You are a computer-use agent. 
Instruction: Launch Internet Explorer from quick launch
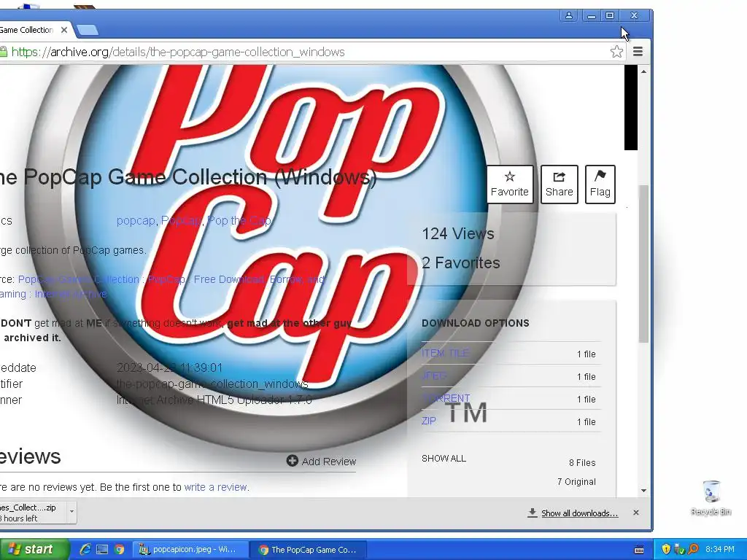[x=85, y=550]
